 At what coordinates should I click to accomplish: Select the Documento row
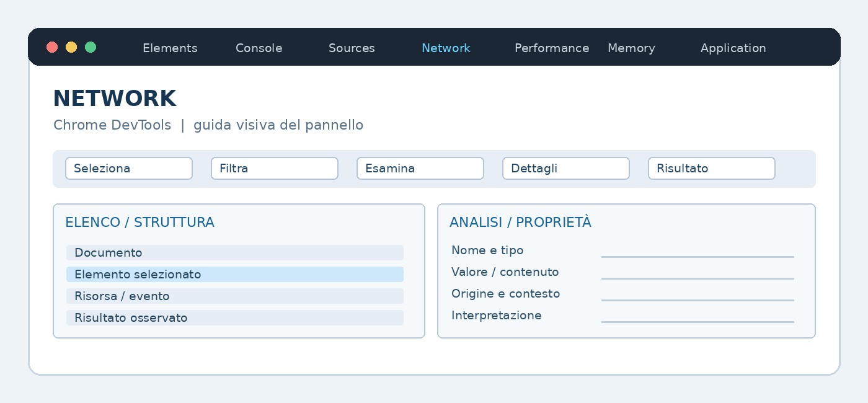tap(235, 253)
